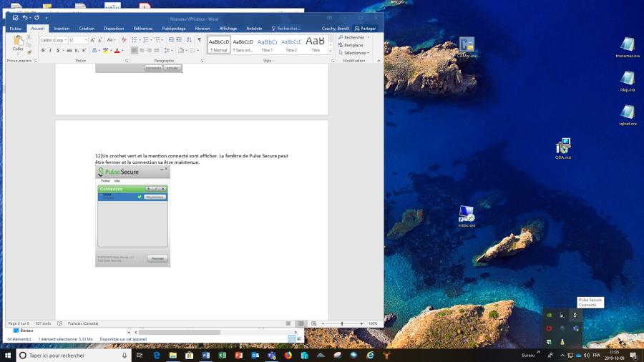644x362 pixels.
Task: Switch to the Références tab
Action: tap(143, 29)
